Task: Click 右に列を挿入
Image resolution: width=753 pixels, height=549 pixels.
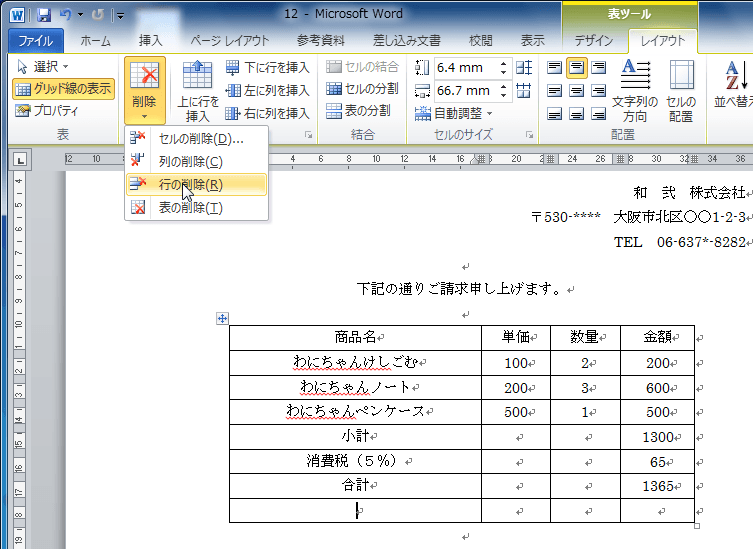Action: (268, 113)
